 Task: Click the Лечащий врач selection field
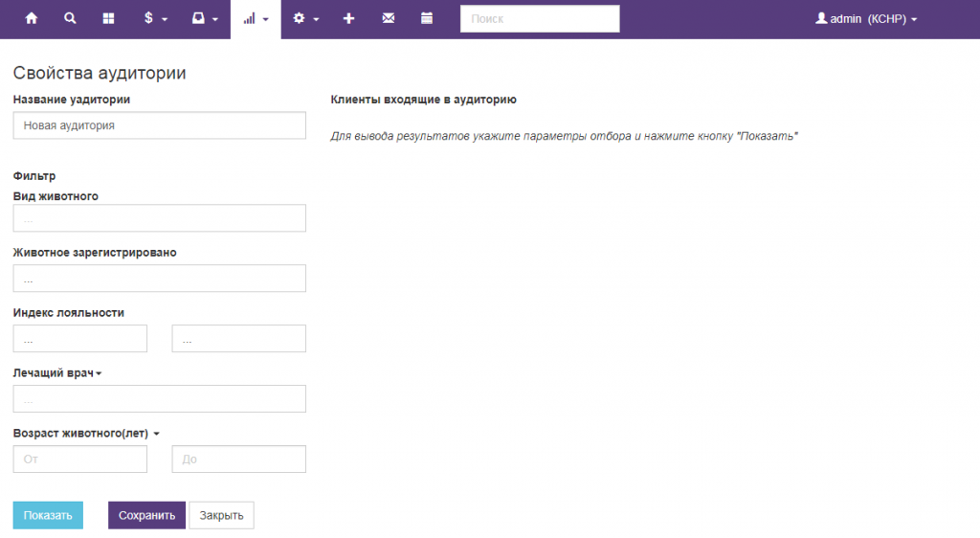click(x=160, y=398)
